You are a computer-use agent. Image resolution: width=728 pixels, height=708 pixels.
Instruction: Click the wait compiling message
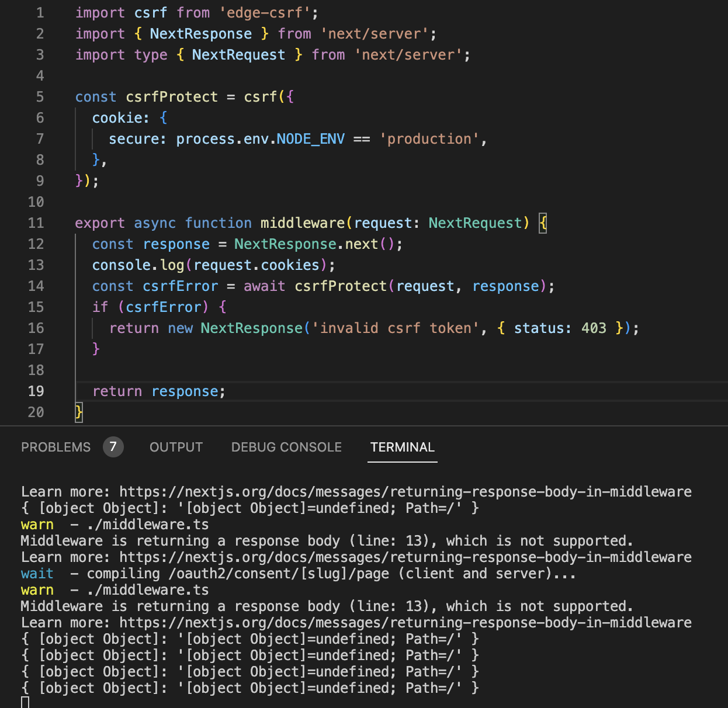coord(37,573)
